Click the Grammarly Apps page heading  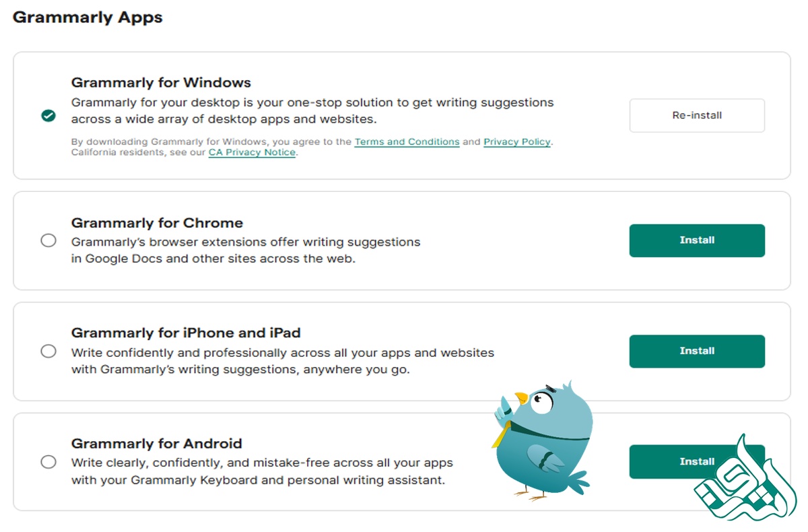tap(88, 18)
